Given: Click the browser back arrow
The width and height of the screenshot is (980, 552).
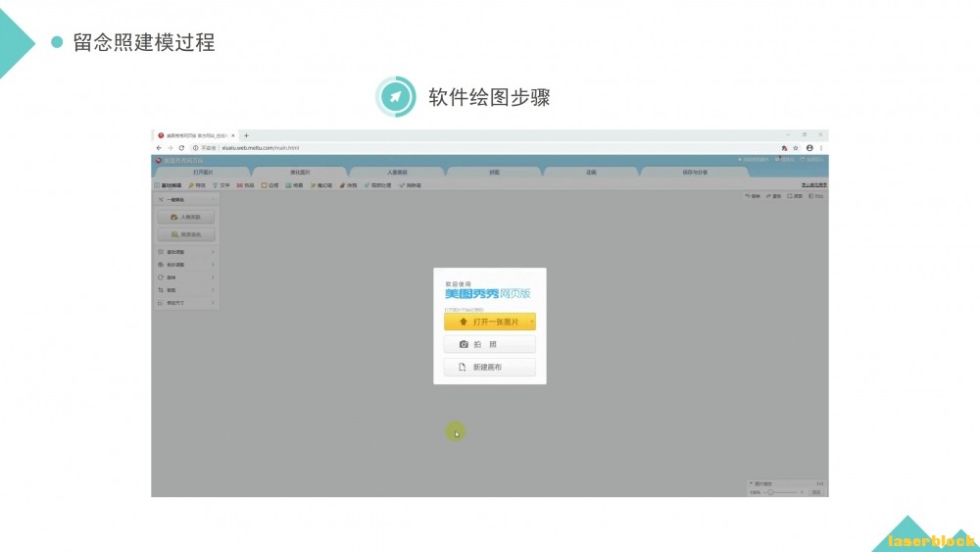Looking at the screenshot, I should 159,148.
